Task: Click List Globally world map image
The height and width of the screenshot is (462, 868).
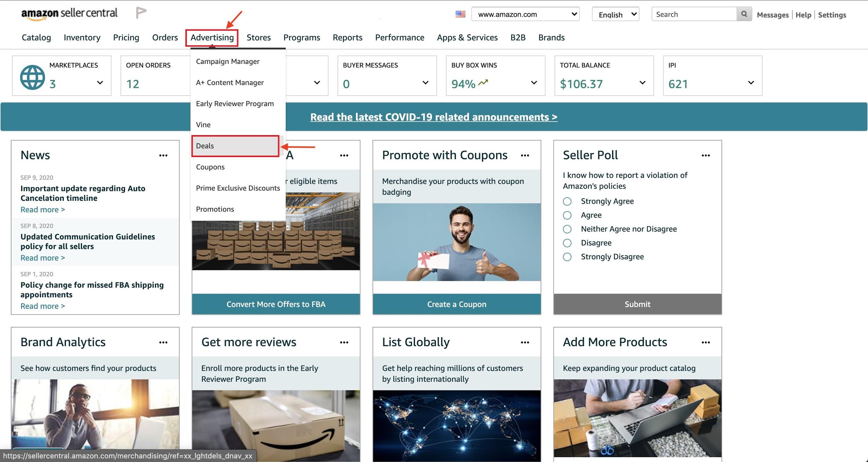Action: [x=457, y=426]
